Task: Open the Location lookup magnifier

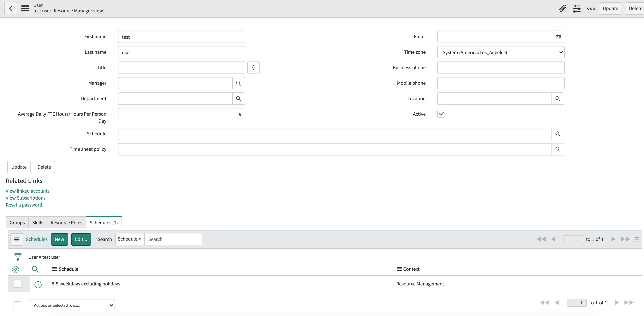Action: click(558, 98)
